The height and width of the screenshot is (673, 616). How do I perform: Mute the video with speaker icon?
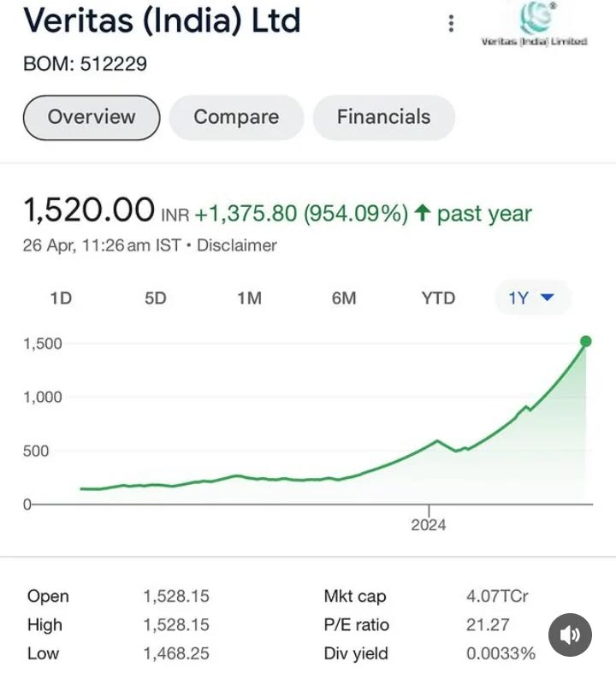click(570, 635)
